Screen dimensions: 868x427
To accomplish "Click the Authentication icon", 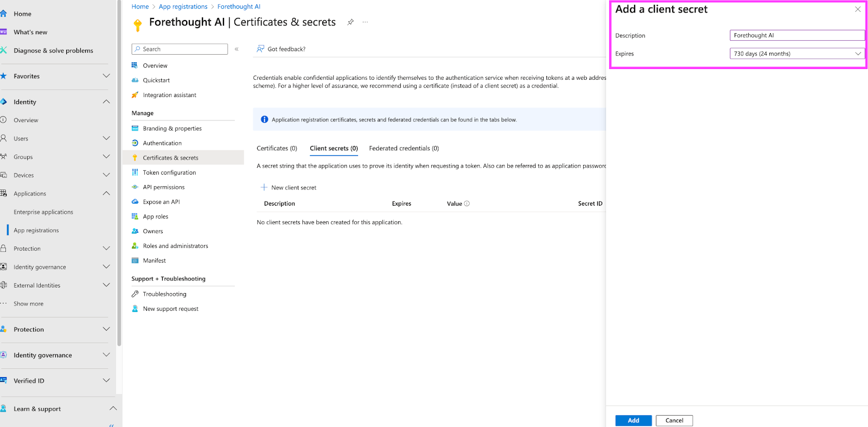I will 135,143.
